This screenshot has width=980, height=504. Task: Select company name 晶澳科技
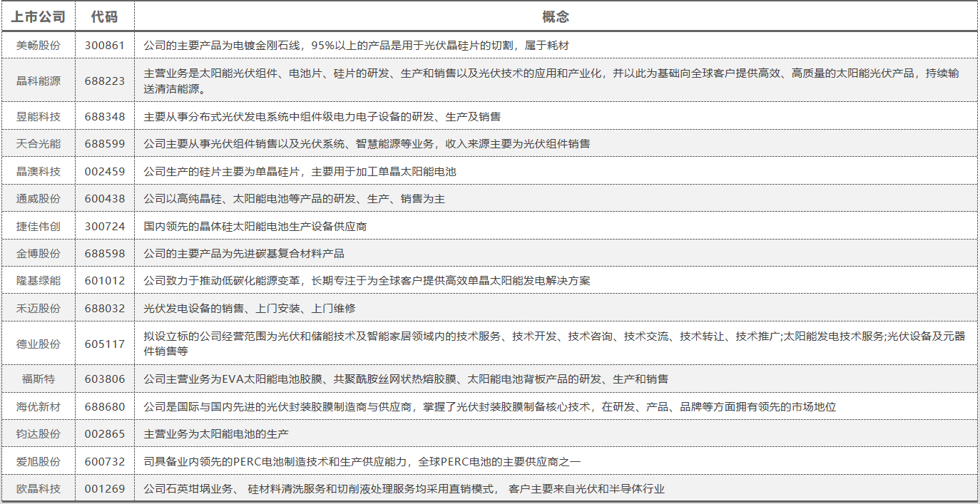click(x=39, y=172)
